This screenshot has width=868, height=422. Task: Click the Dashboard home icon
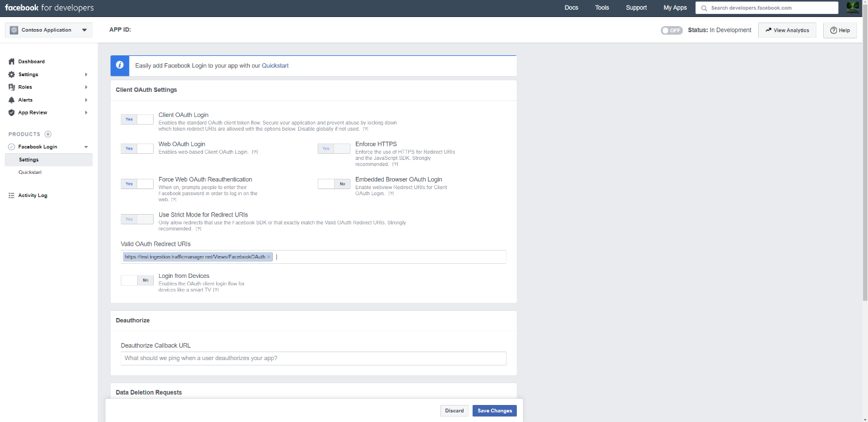tap(12, 61)
